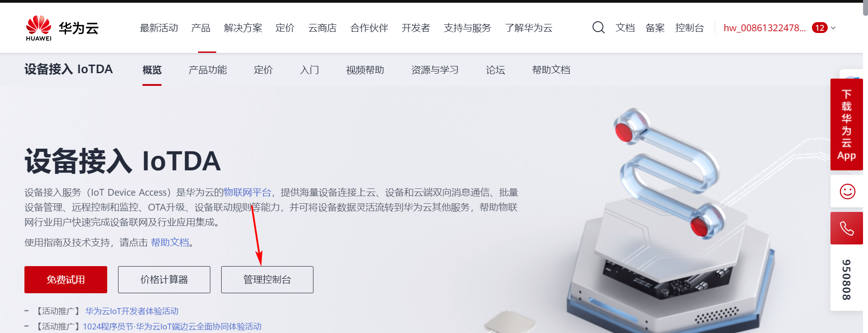Open the 下载华为云App side banner
The image size is (868, 333).
pyautogui.click(x=847, y=125)
